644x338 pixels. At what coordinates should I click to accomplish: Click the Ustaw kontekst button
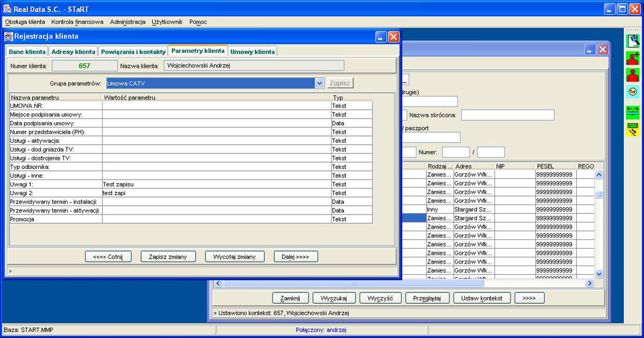(x=482, y=298)
